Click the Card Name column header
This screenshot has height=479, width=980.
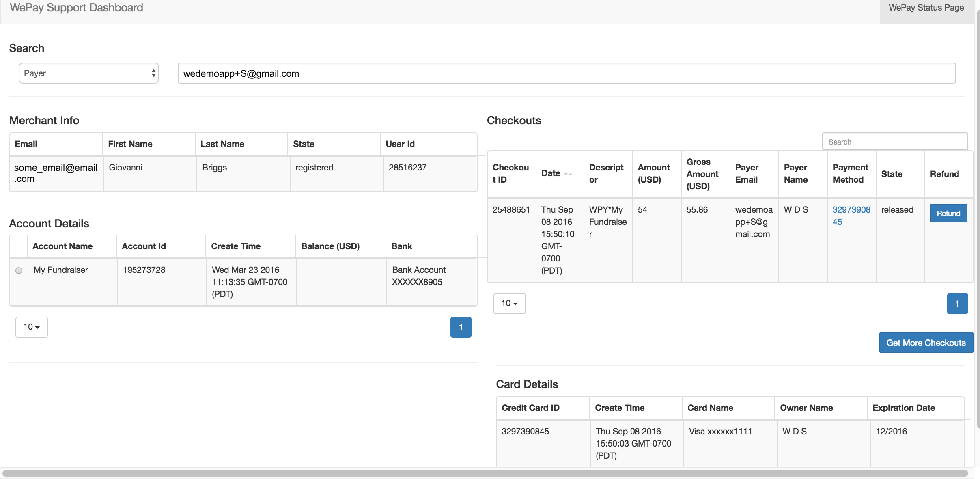728,408
